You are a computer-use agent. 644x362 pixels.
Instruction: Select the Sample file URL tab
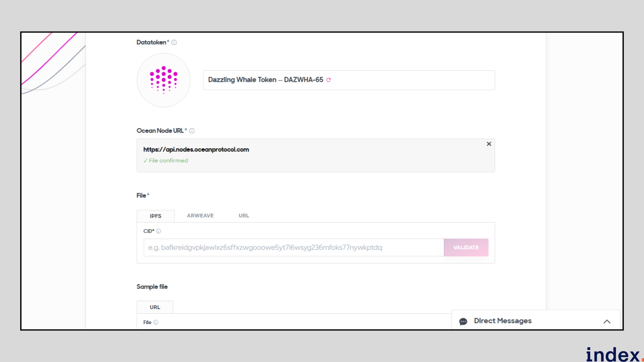(155, 307)
